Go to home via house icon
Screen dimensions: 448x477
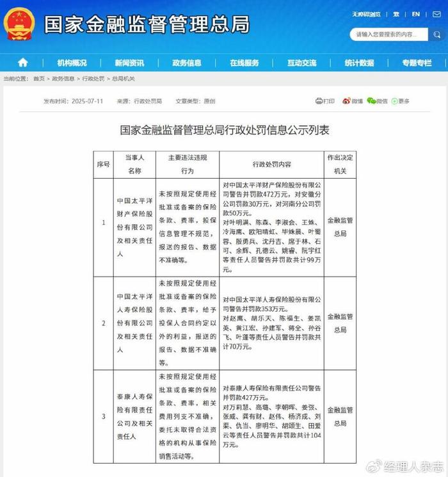[x=23, y=63]
